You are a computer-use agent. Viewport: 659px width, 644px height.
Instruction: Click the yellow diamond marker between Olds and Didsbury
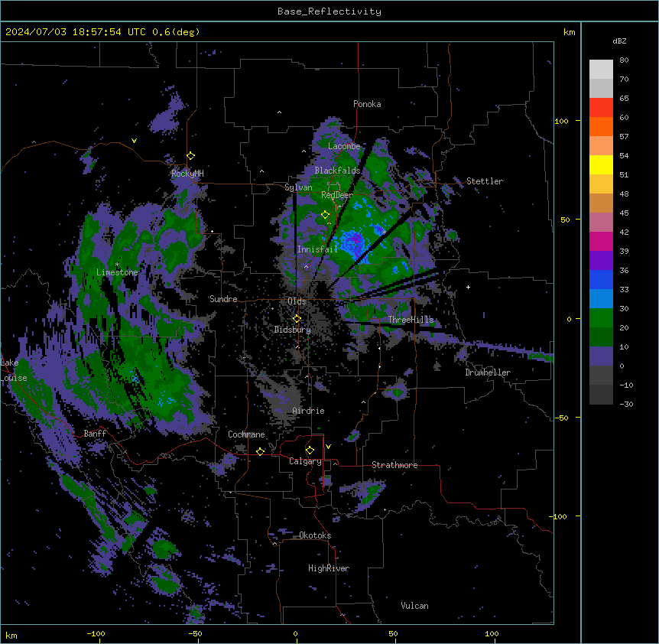coord(297,319)
